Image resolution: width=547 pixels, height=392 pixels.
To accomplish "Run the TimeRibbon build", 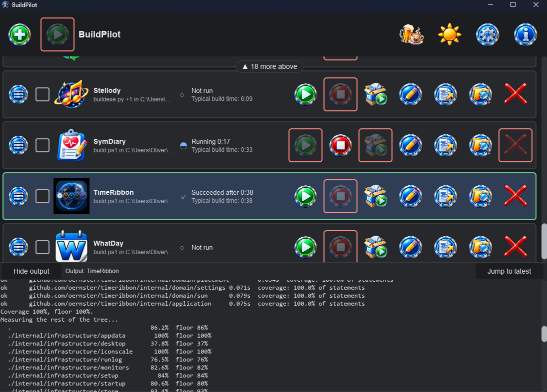I will coord(305,196).
